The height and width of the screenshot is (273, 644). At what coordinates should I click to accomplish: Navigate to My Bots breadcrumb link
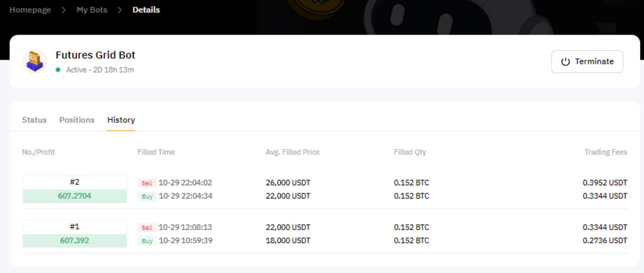[x=92, y=10]
